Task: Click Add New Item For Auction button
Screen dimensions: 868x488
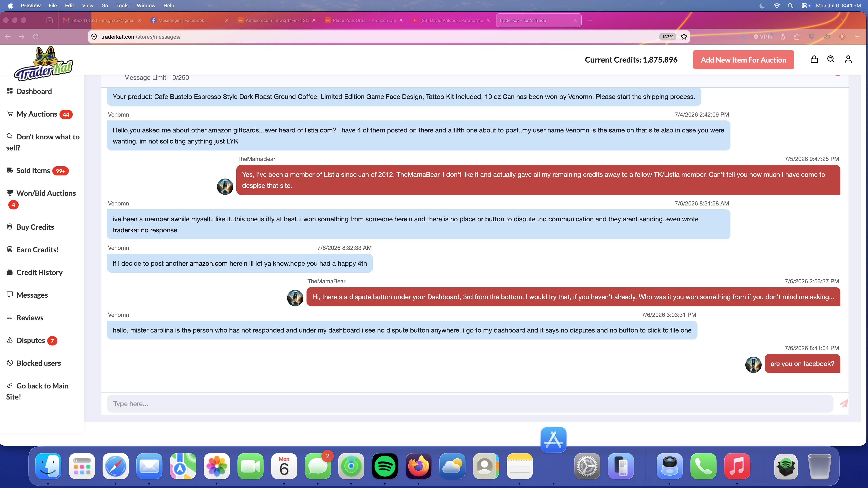Action: [743, 60]
